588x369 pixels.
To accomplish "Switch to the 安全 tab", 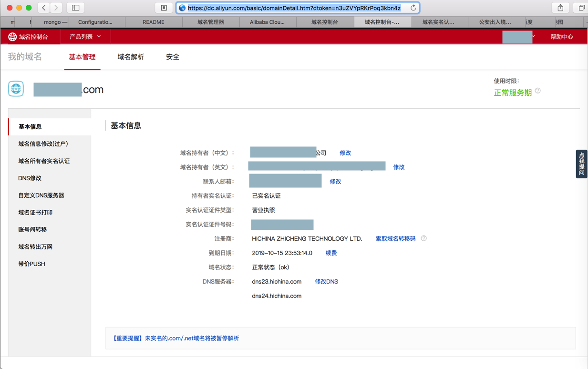I will click(173, 57).
